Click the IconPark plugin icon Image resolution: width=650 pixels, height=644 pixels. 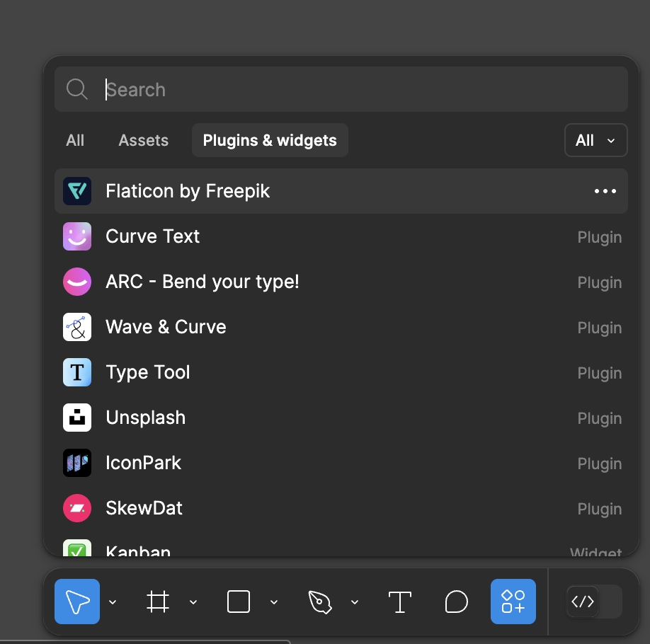pos(77,463)
